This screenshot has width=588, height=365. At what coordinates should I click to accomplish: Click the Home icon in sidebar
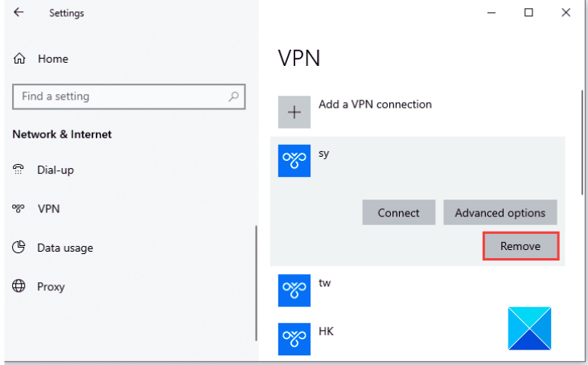[x=19, y=59]
